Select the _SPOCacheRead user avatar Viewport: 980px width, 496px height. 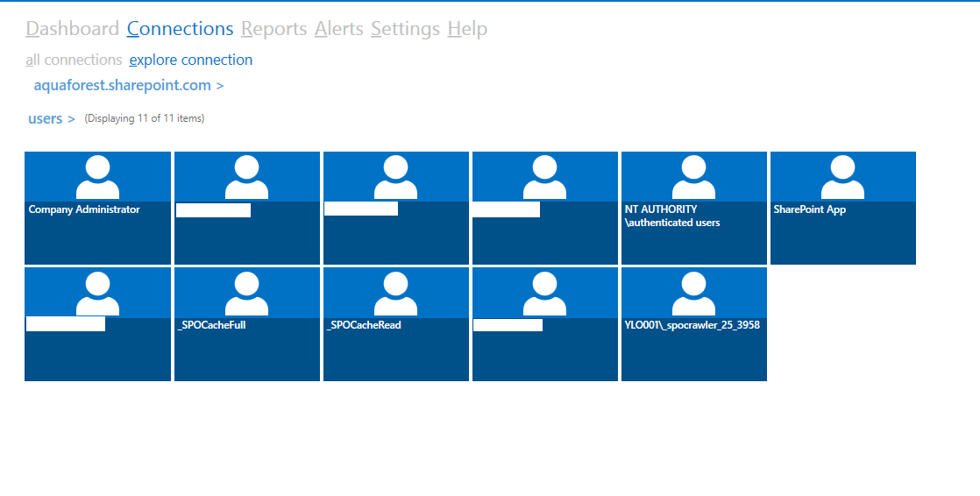tap(395, 294)
